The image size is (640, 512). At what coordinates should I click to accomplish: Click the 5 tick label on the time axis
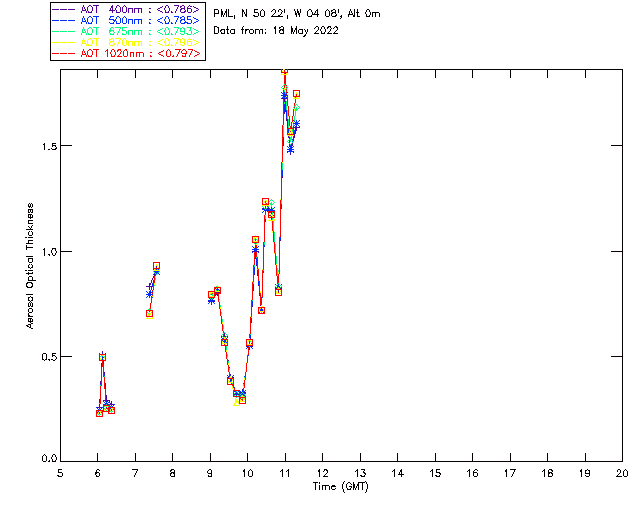coord(60,474)
